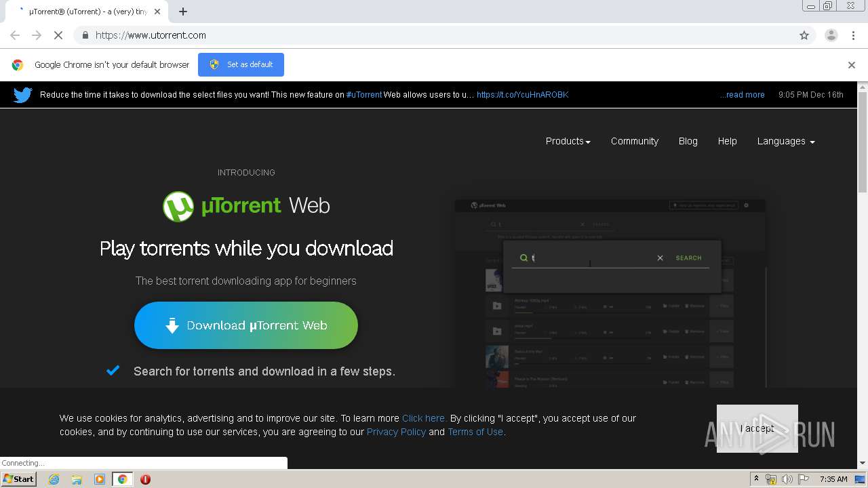The image size is (868, 488).
Task: Open the t.co tweet link
Action: (522, 95)
